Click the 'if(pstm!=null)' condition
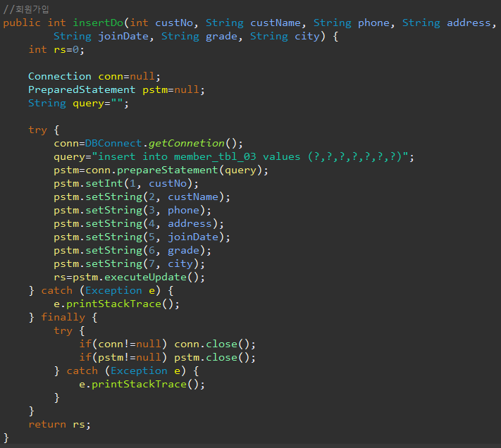 (123, 358)
